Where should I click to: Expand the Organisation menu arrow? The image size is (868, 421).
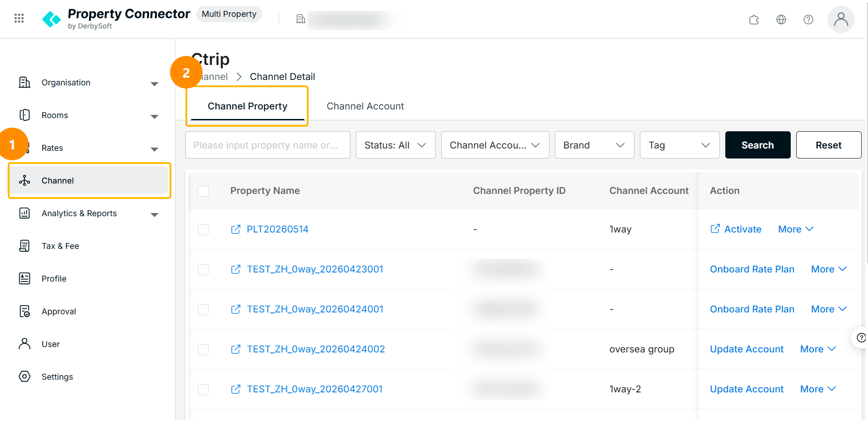[x=155, y=84]
